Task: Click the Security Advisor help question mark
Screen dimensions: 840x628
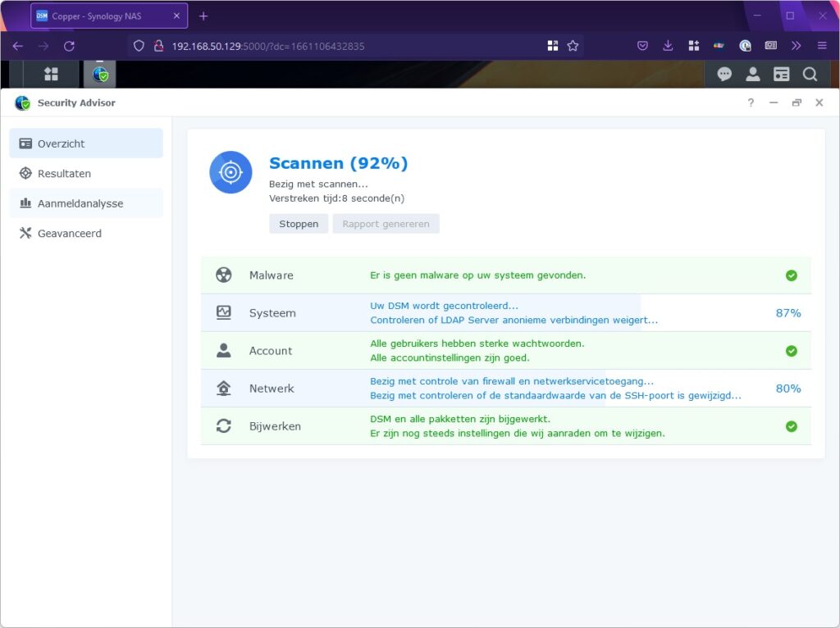Action: (751, 102)
